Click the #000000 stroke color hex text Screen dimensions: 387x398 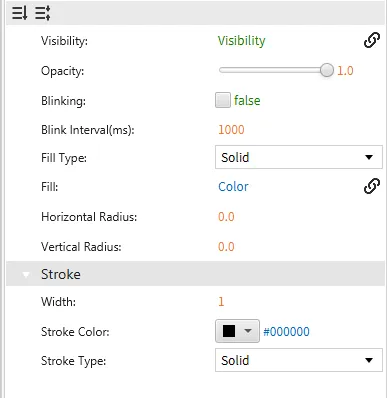286,332
